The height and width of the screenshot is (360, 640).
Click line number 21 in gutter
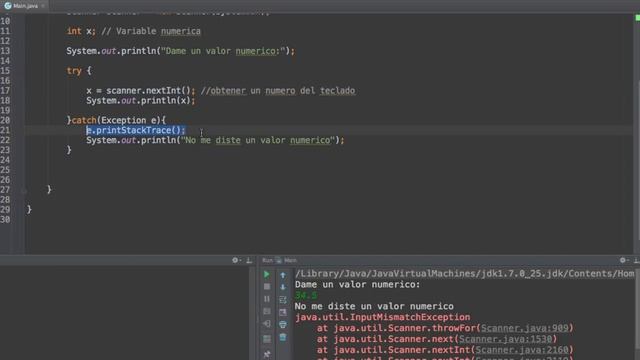(5, 130)
